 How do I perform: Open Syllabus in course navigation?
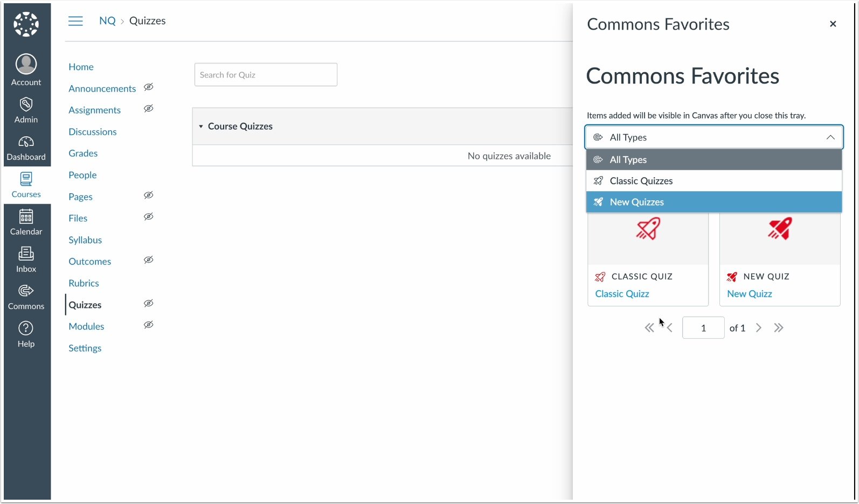pos(85,240)
